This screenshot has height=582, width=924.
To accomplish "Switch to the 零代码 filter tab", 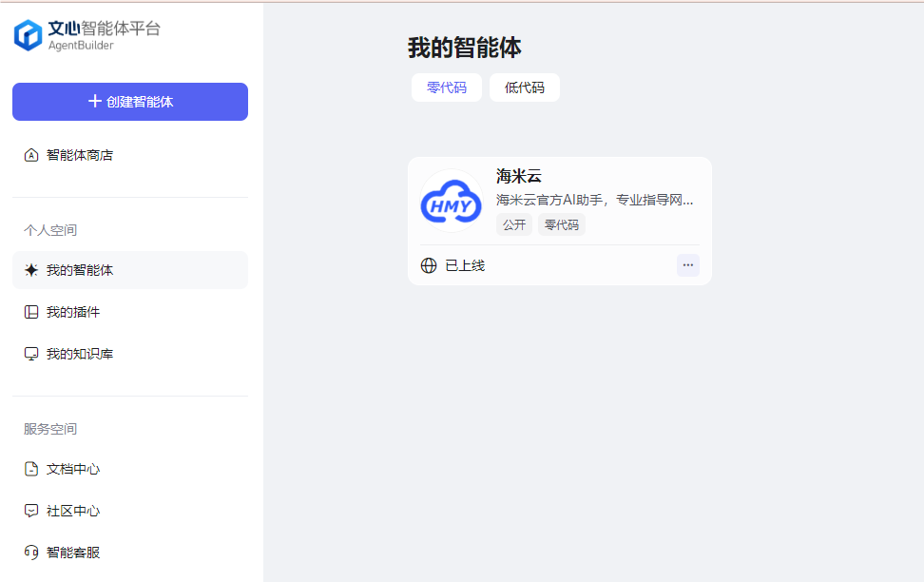I will point(447,87).
